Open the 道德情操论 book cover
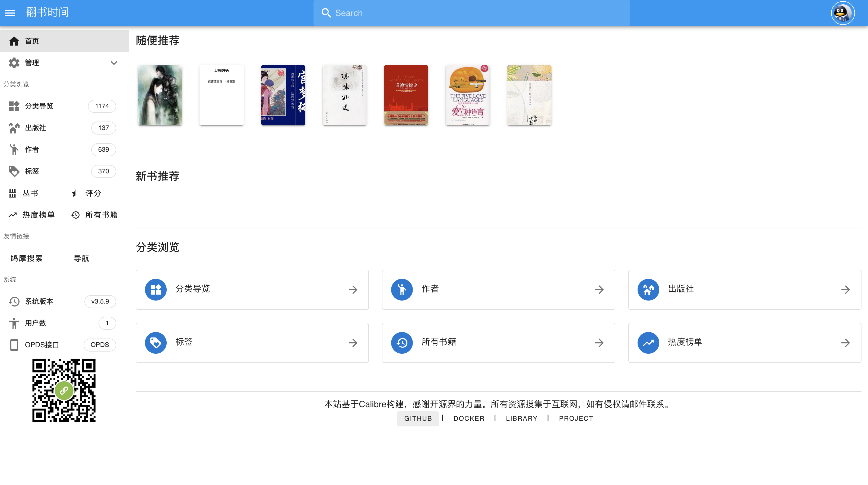Screen dimensions: 868x485 click(406, 95)
